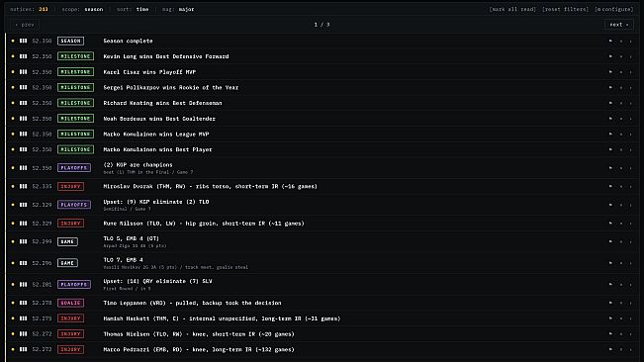
Task: Flag the Miroslav Dvorak injury notice
Action: pos(610,186)
